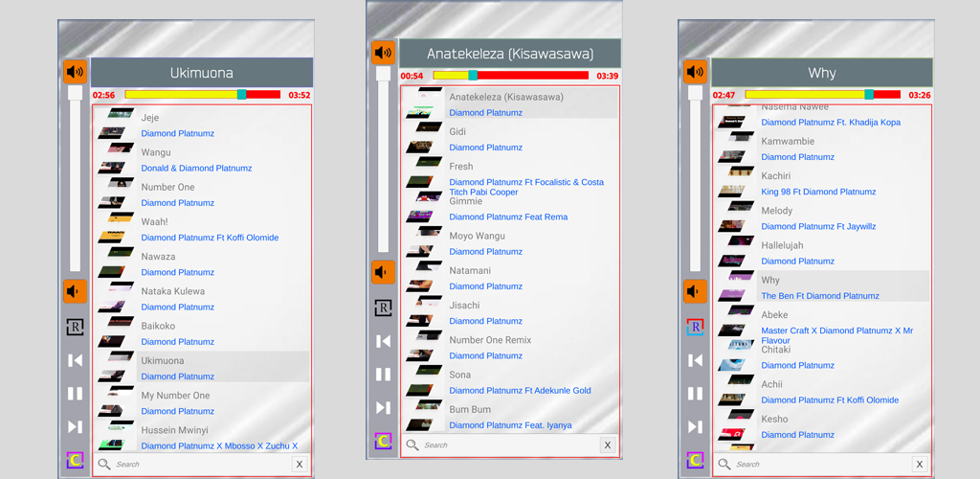Play the song Kachiri
This screenshot has height=479, width=980.
click(x=821, y=183)
